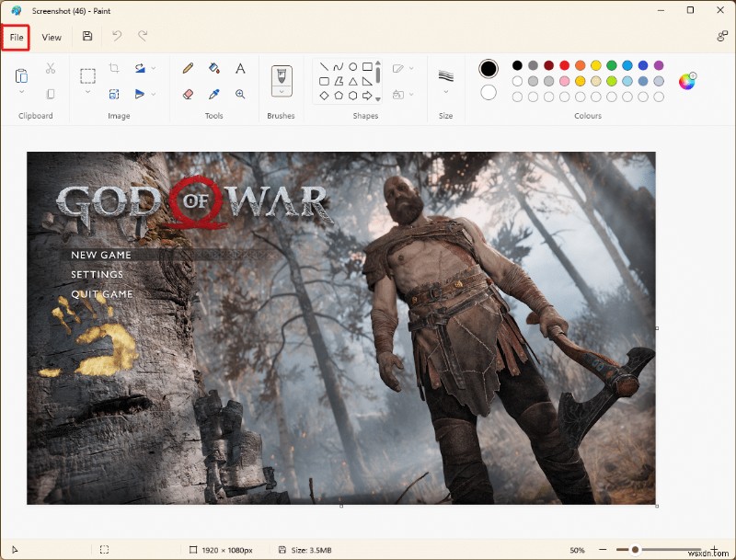Screen dimensions: 736x560
Task: Pick the Colour picker eyedropper tool
Action: (213, 92)
